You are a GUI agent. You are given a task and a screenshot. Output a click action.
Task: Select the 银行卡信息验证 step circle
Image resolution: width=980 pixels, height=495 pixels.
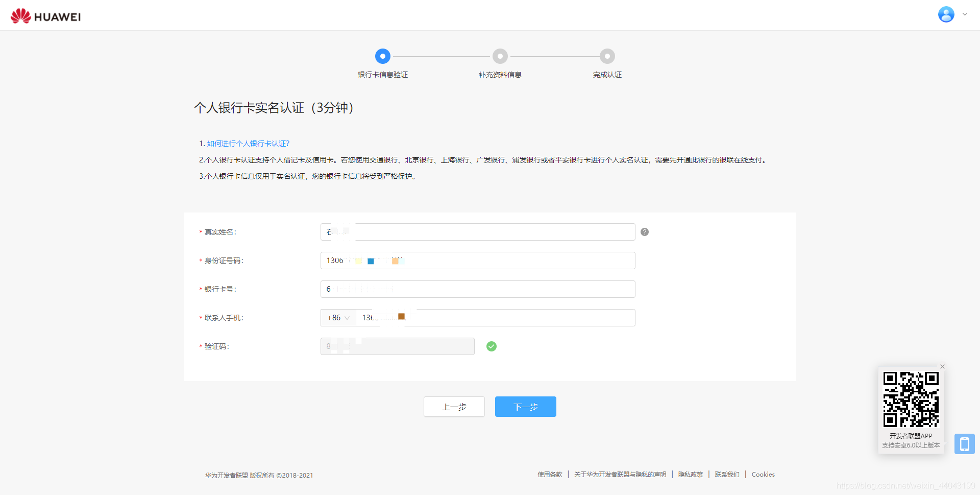[x=382, y=56]
